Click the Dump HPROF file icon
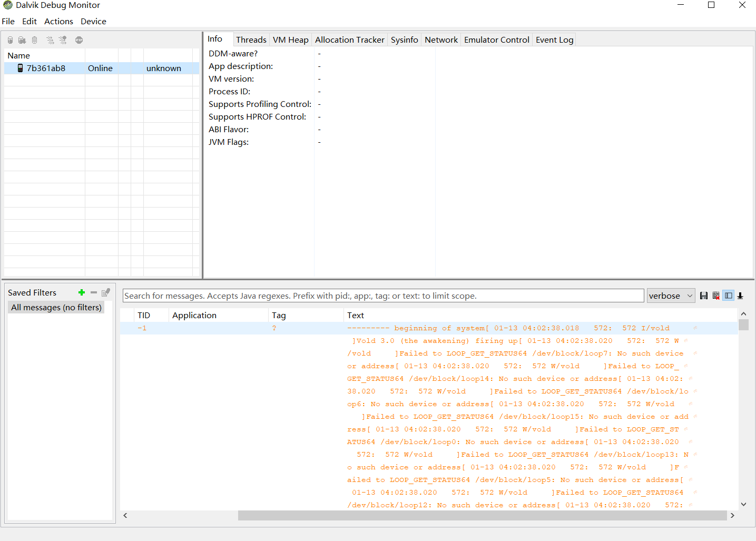The height and width of the screenshot is (541, 756). pos(22,40)
